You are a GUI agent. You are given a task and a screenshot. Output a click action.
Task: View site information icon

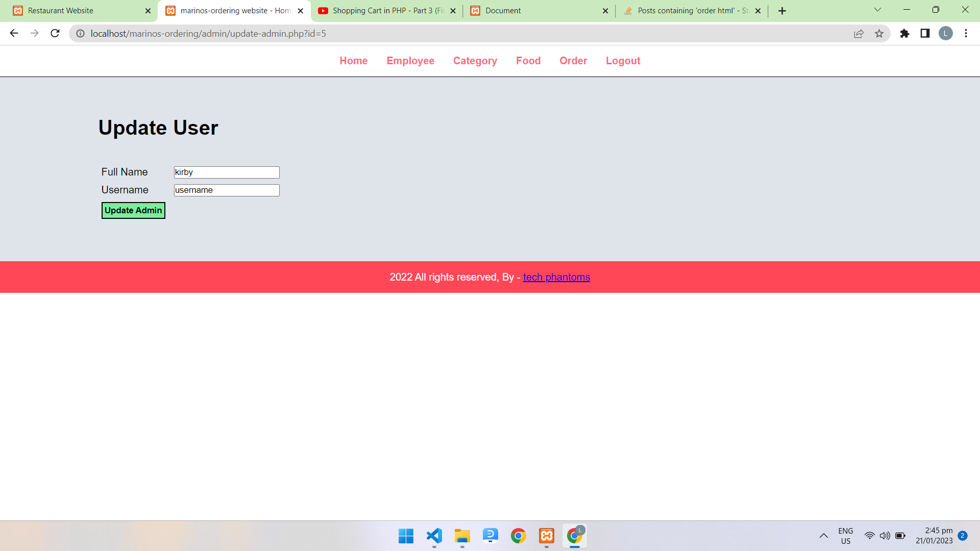tap(81, 34)
